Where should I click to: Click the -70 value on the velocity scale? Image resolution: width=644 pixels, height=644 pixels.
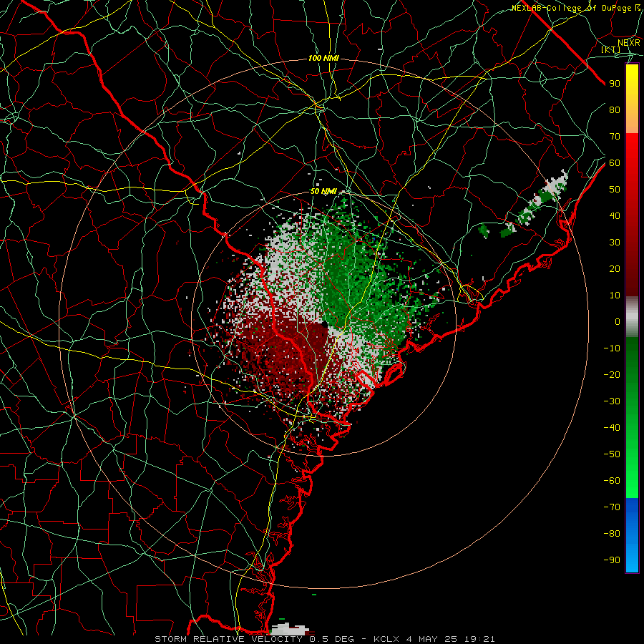[612, 507]
